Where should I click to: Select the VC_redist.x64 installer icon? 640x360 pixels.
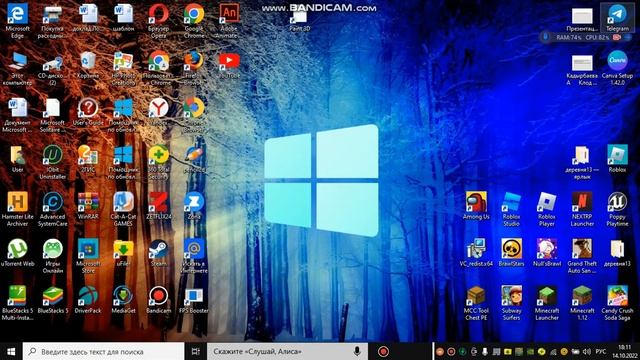point(476,249)
